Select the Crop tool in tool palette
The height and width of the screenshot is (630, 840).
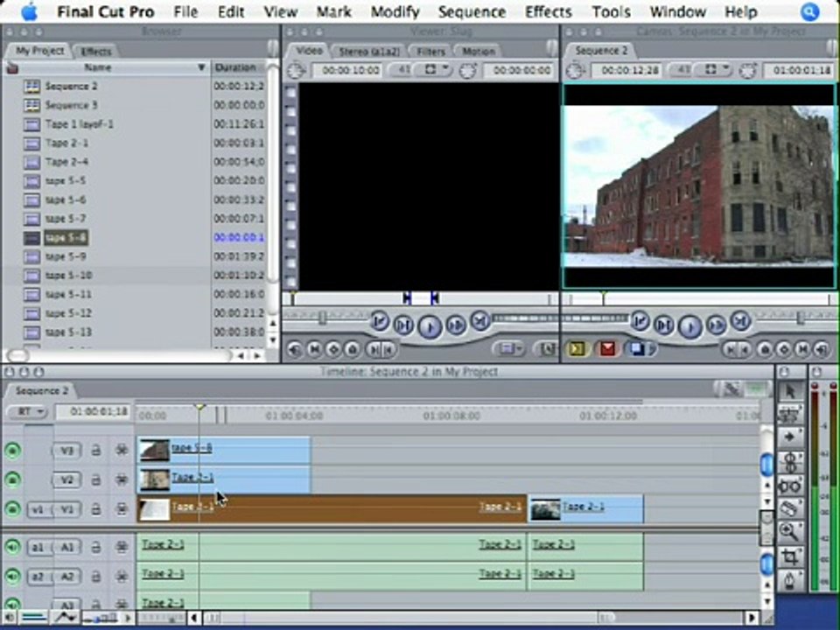(x=789, y=556)
